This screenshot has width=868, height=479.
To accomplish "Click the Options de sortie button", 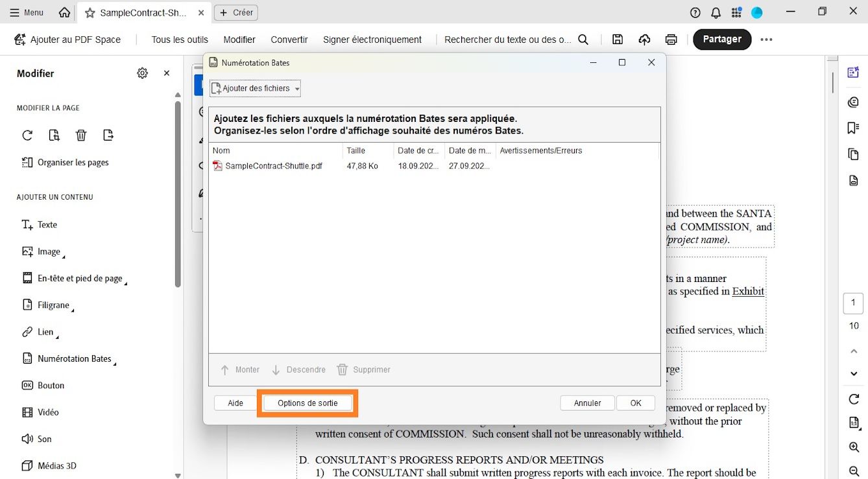I will pyautogui.click(x=307, y=403).
